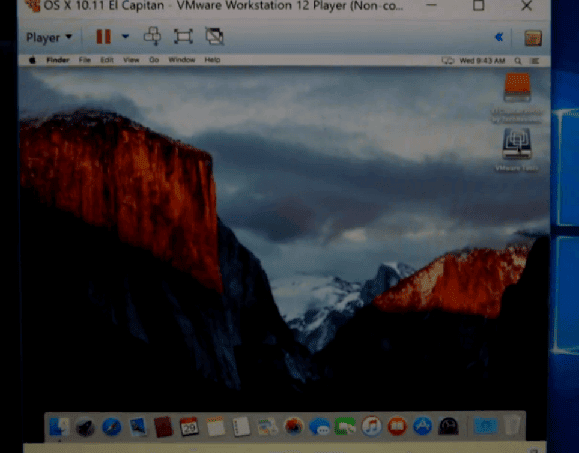Open the File menu

tap(85, 60)
